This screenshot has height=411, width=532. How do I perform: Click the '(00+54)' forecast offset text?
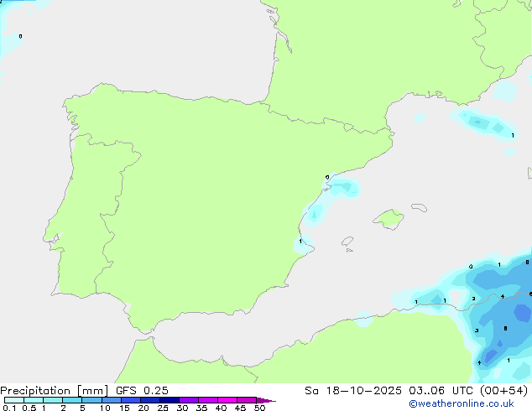[x=503, y=391]
